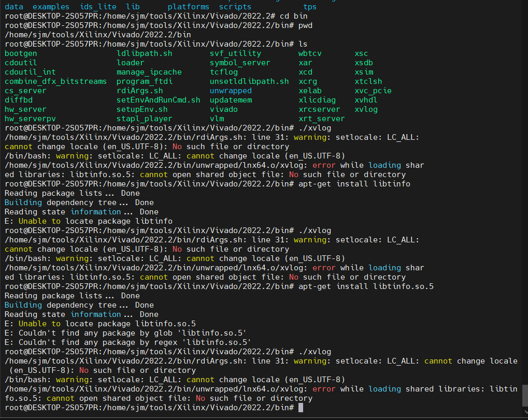Click the 'scripts' directory name at top
Image resolution: width=528 pixels, height=420 pixels.
(x=235, y=7)
